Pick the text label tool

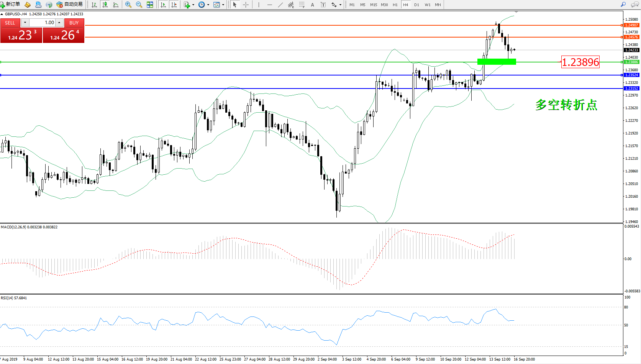(x=323, y=5)
